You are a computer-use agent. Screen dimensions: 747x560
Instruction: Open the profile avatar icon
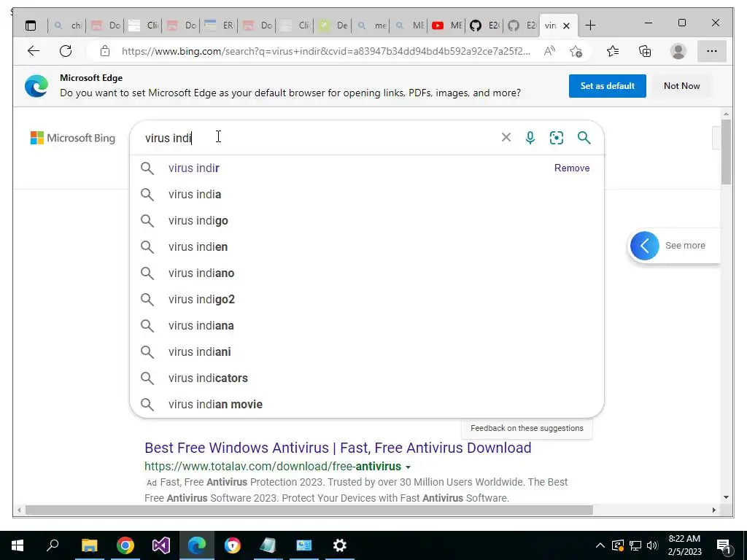pos(678,51)
